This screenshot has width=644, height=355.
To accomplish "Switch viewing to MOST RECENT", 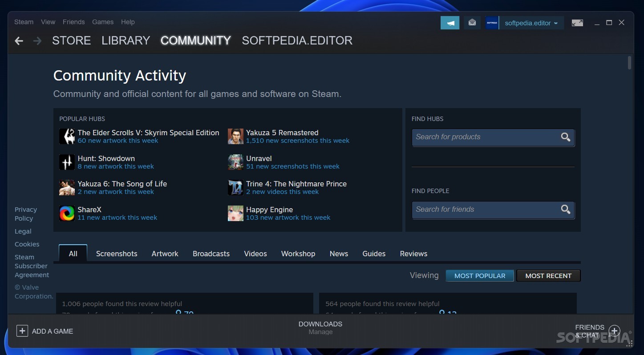I will (x=548, y=276).
